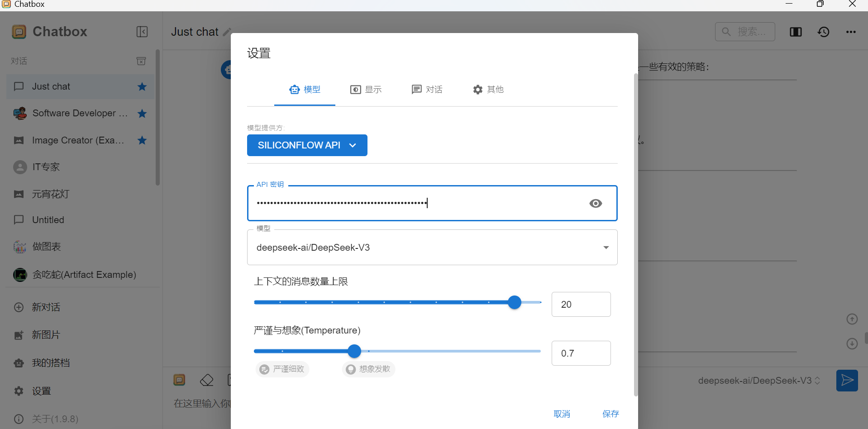Click the settings dialog scrollbar

[635, 234]
